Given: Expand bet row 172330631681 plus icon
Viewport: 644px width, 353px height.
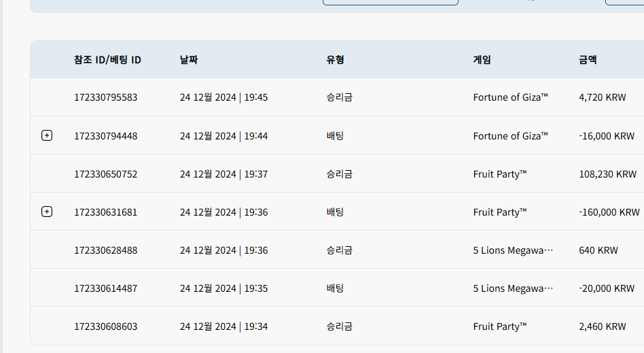Looking at the screenshot, I should (47, 212).
